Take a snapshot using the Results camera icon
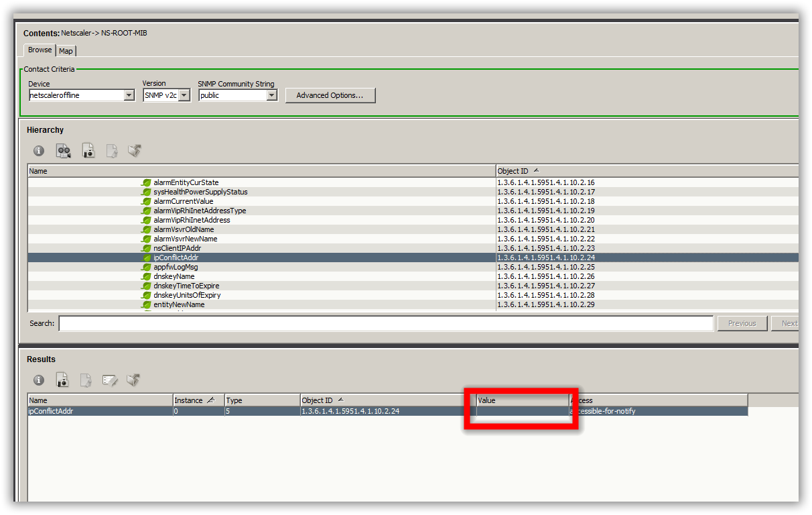 [x=62, y=380]
